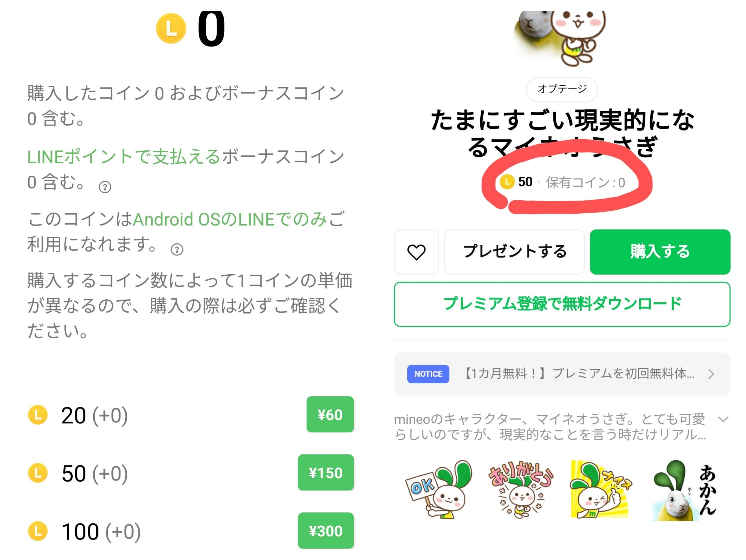Buy 20 coins for ¥60

pyautogui.click(x=330, y=414)
